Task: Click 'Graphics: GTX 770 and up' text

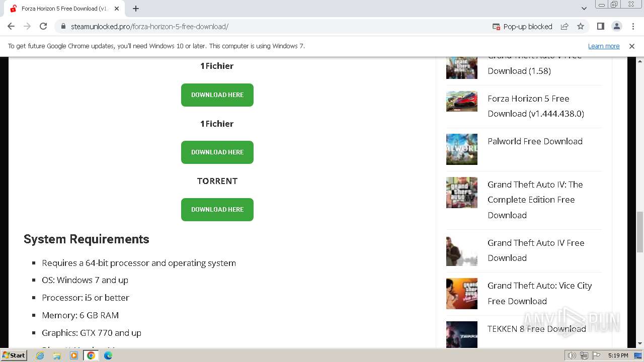Action: coord(92,333)
